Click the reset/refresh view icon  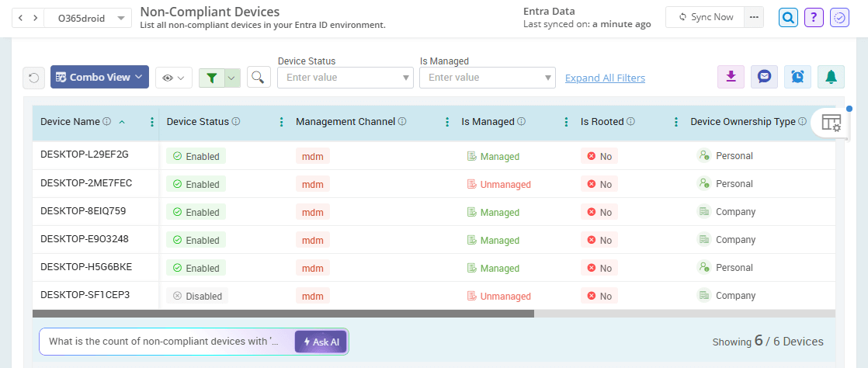tap(33, 78)
